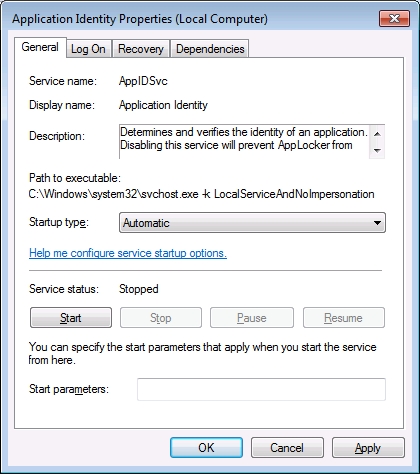Screen dimensions: 420x474
Task: Click inside the Description text box
Action: [x=244, y=141]
